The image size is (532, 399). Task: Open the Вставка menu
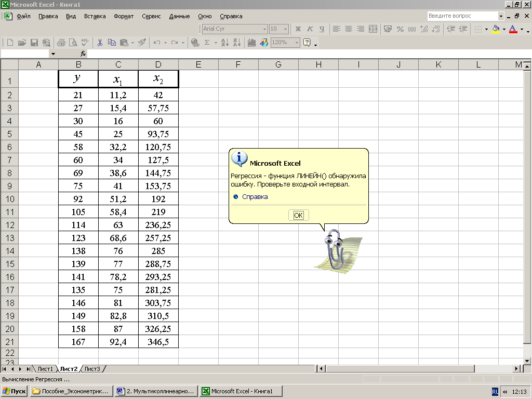tap(95, 16)
